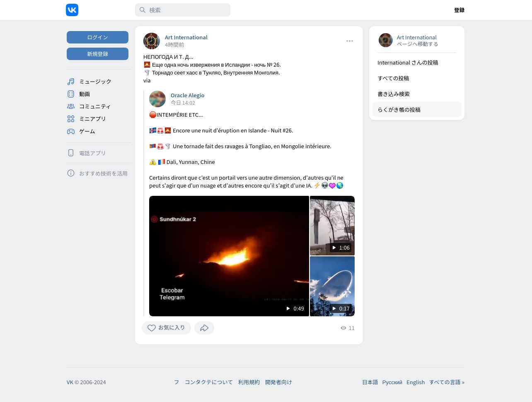
Task: Open Oracle Alegio profile link
Action: point(187,95)
